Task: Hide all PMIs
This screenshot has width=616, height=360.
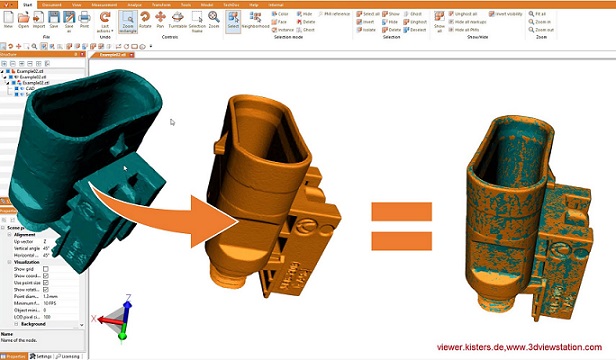Action: coord(464,30)
